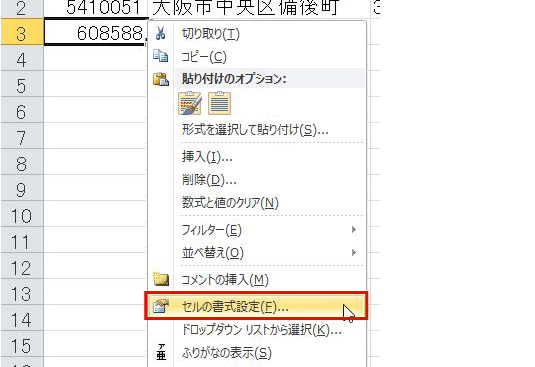The height and width of the screenshot is (367, 535).
Task: Click the scissors Cut icon
Action: point(160,33)
